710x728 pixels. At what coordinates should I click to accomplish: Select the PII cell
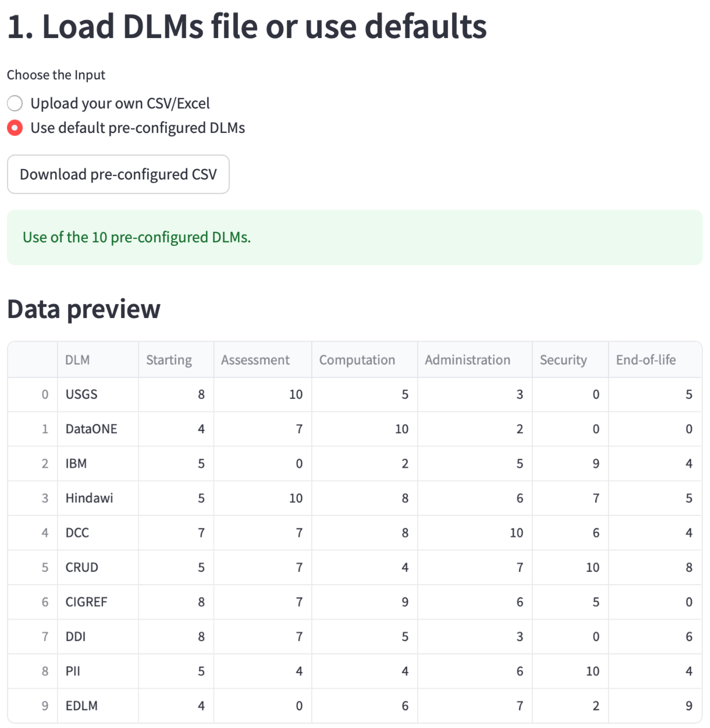pos(98,671)
